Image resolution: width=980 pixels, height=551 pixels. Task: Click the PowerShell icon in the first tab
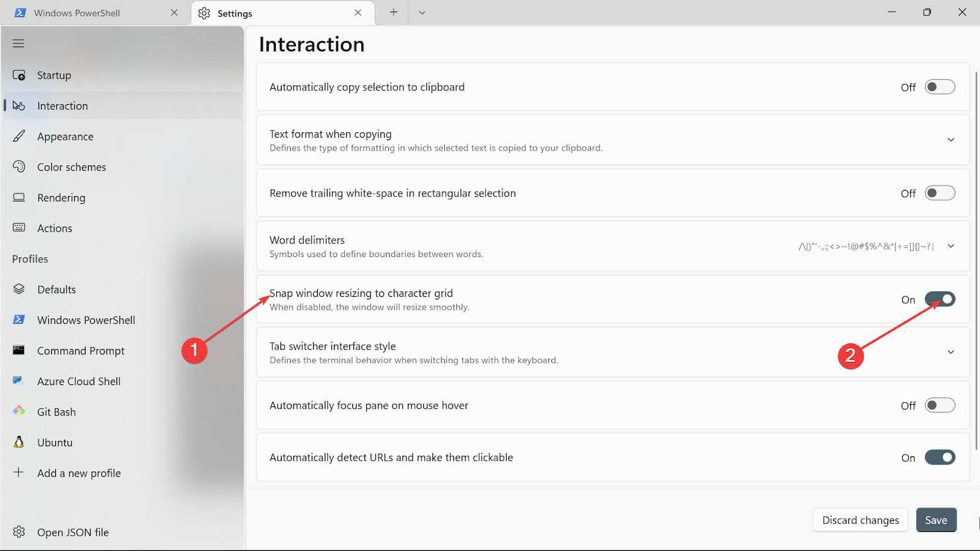tap(20, 13)
